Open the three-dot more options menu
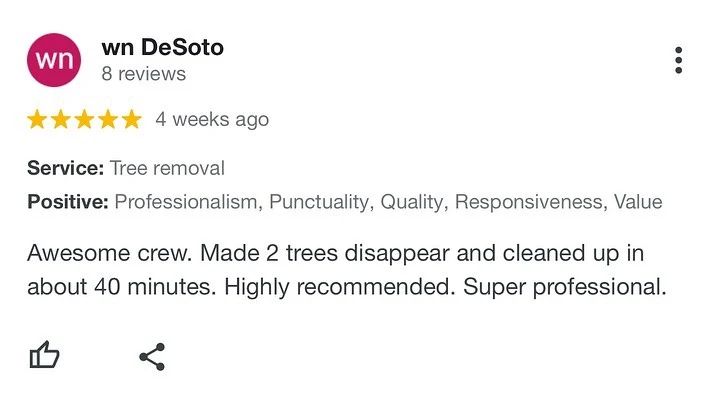726x408 pixels. [x=679, y=60]
